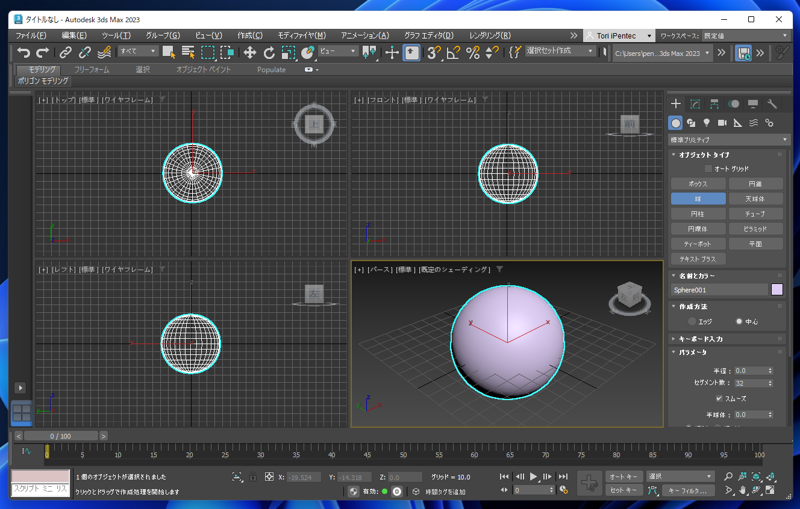This screenshot has width=800, height=509.
Task: Click the ティーポット primitive button
Action: 698,244
